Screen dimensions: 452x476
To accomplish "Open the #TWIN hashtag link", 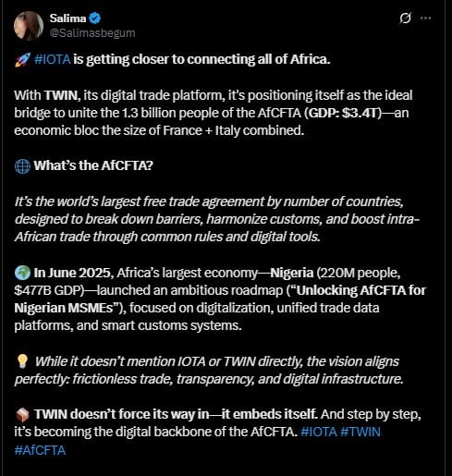I will point(360,432).
